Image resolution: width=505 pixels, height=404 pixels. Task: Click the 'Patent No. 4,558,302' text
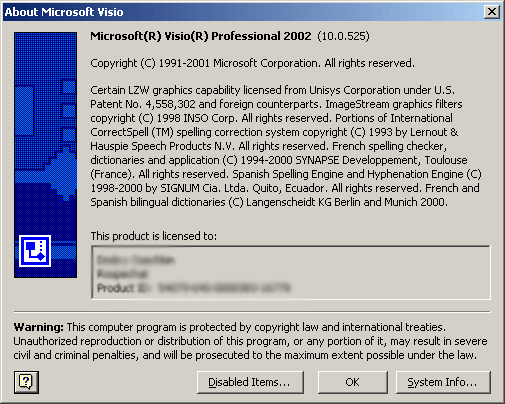point(143,104)
